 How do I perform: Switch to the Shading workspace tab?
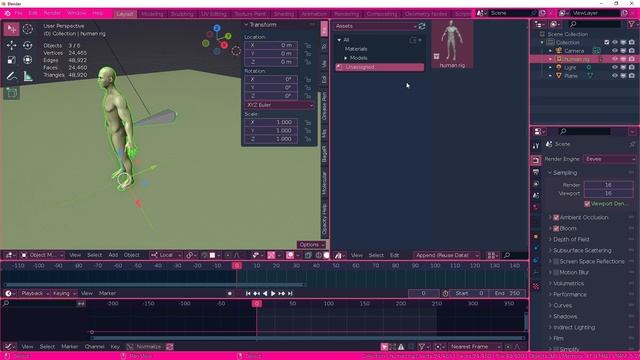[x=284, y=13]
